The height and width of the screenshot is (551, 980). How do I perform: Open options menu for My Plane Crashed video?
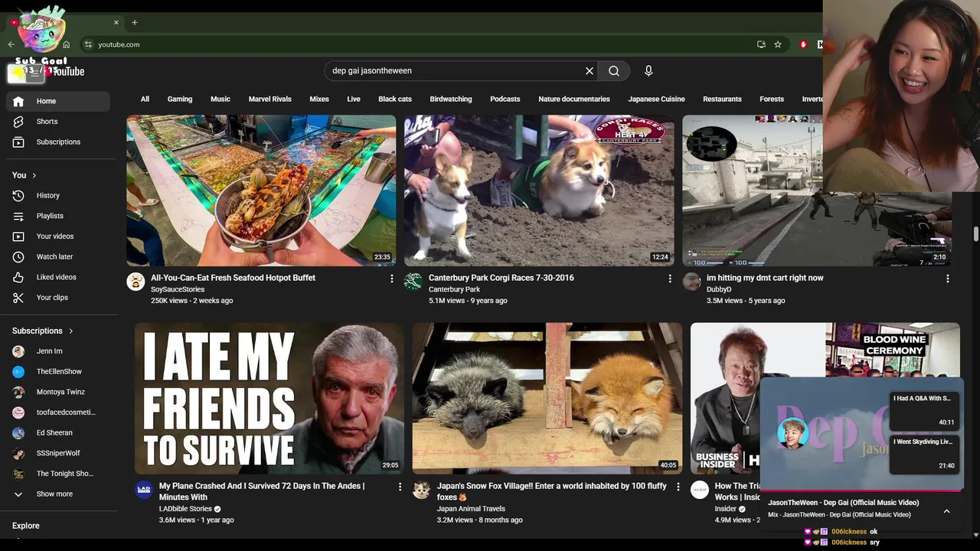pos(400,487)
